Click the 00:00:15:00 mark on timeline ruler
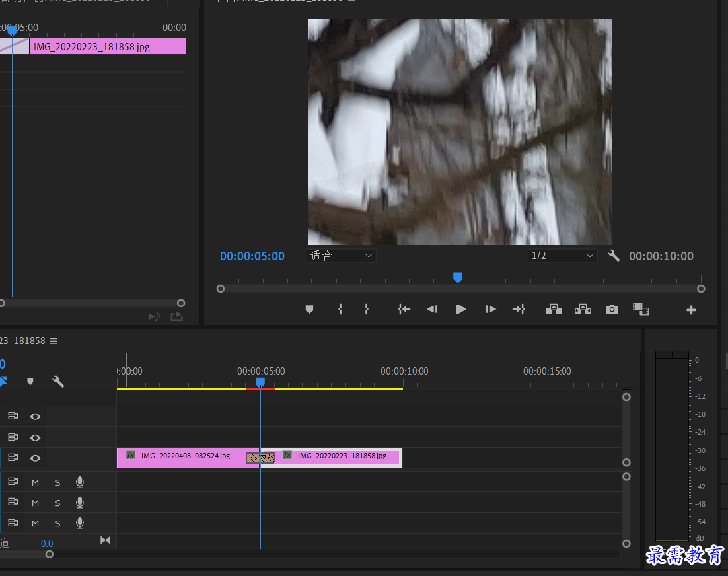Screen dimensions: 728x576 click(547, 371)
